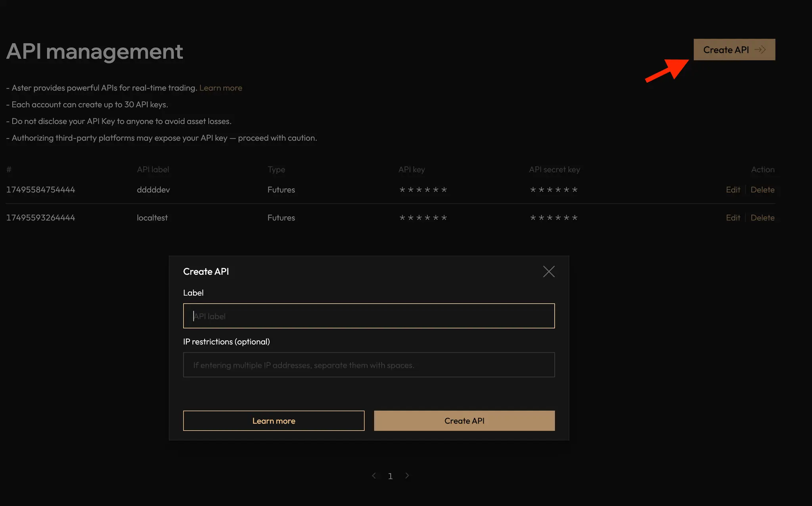Select page 1 in pagination
The image size is (812, 506).
390,476
